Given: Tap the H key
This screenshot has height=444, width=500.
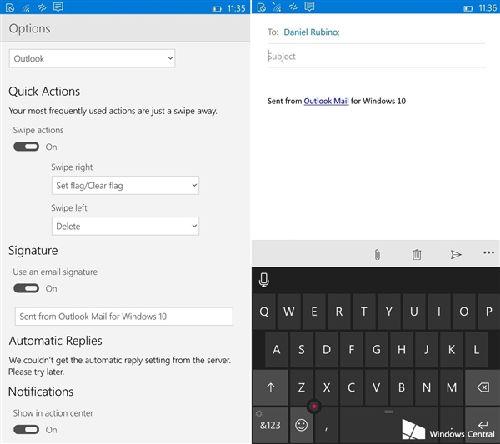Looking at the screenshot, I should point(401,349).
